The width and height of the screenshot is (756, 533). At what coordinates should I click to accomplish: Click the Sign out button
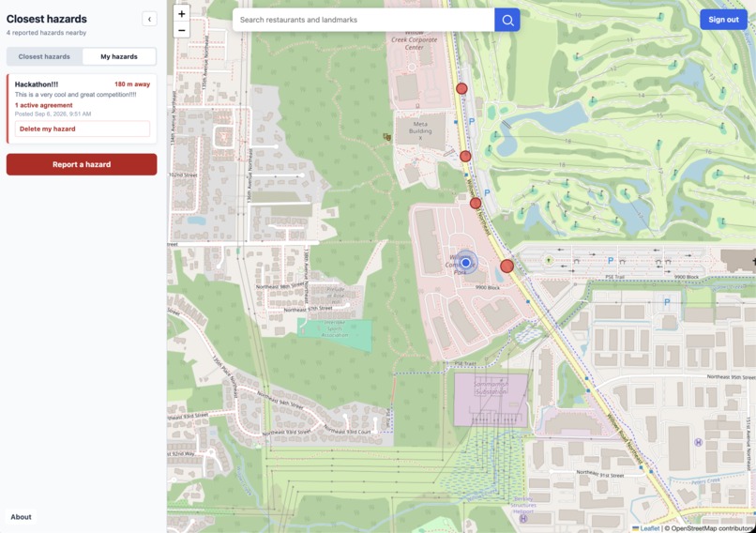coord(723,20)
